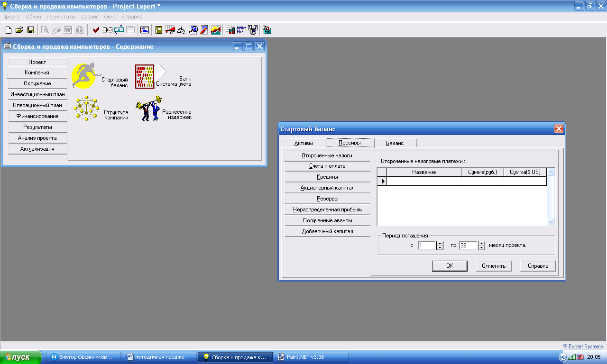The image size is (607, 364).
Task: Increase the start month value in Период погашения
Action: 440,243
